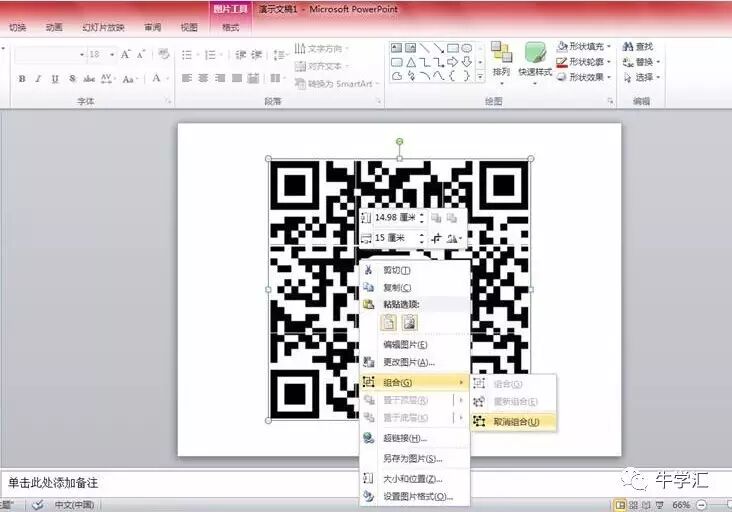
Task: Switch to the 审阅 review tab
Action: tap(153, 27)
